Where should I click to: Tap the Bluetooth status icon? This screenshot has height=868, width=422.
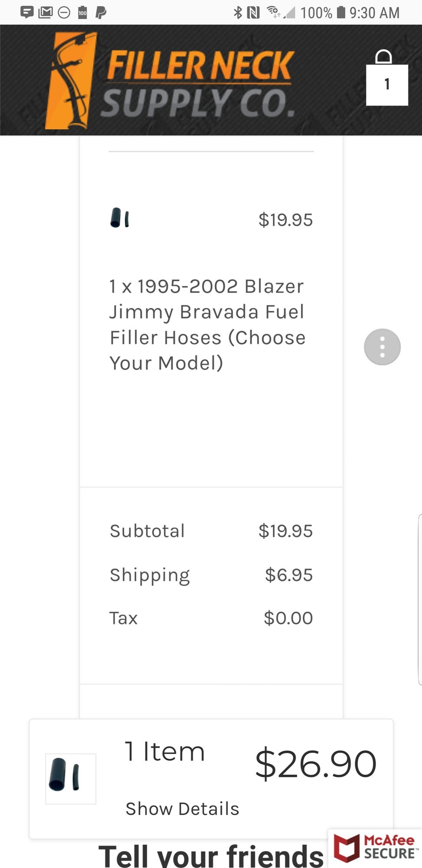(x=238, y=13)
